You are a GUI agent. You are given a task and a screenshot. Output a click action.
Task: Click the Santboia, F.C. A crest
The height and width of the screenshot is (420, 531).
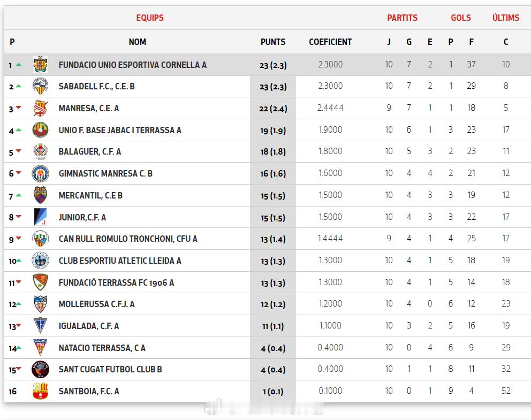[40, 391]
